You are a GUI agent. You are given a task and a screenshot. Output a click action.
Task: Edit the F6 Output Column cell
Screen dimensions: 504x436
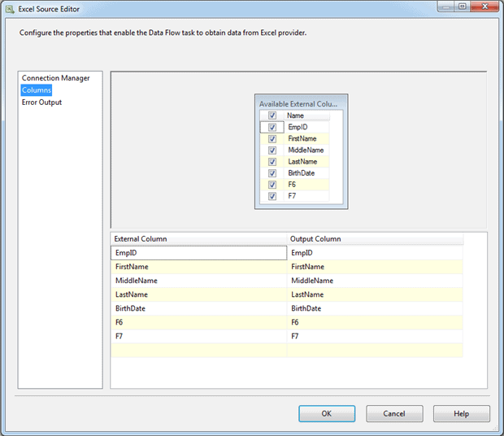click(375, 322)
